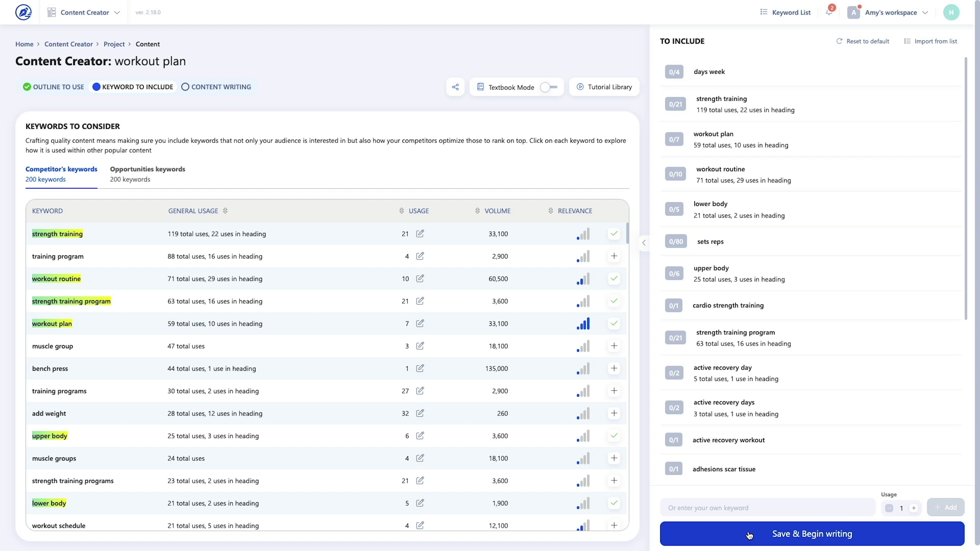Click the share icon
The width and height of the screenshot is (980, 551).
click(x=455, y=87)
